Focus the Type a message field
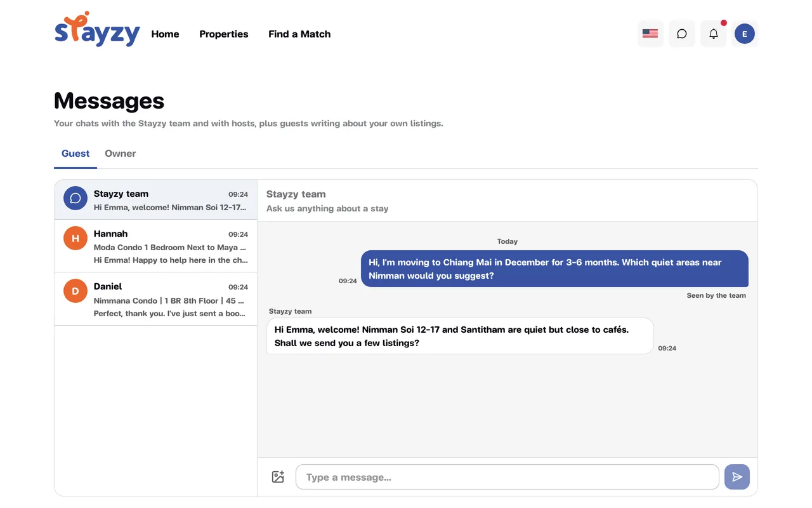 pyautogui.click(x=507, y=477)
